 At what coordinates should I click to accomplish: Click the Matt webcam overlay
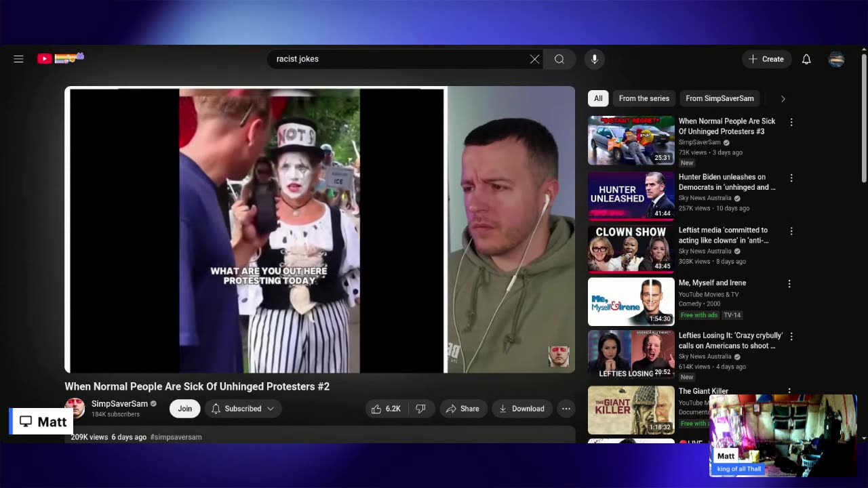[783, 436]
